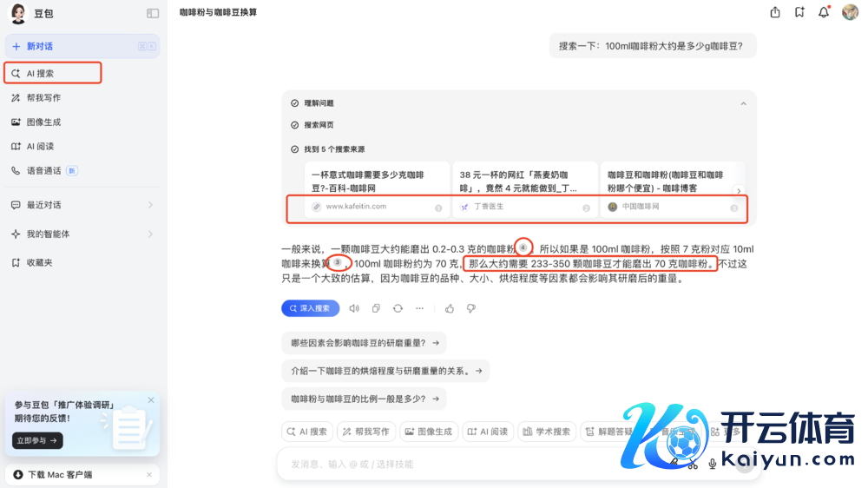Open 语音通话 in the sidebar
The width and height of the screenshot is (868, 488).
pos(43,170)
